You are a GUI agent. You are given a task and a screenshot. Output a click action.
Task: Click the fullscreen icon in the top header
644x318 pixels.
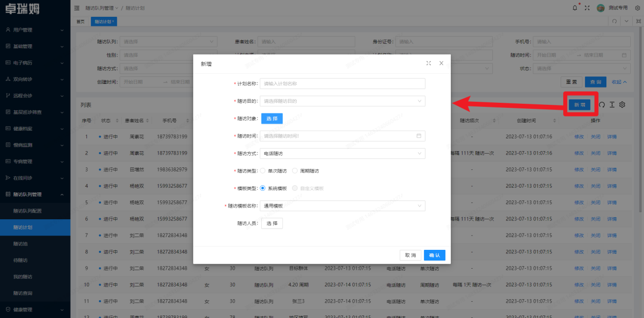click(x=587, y=8)
